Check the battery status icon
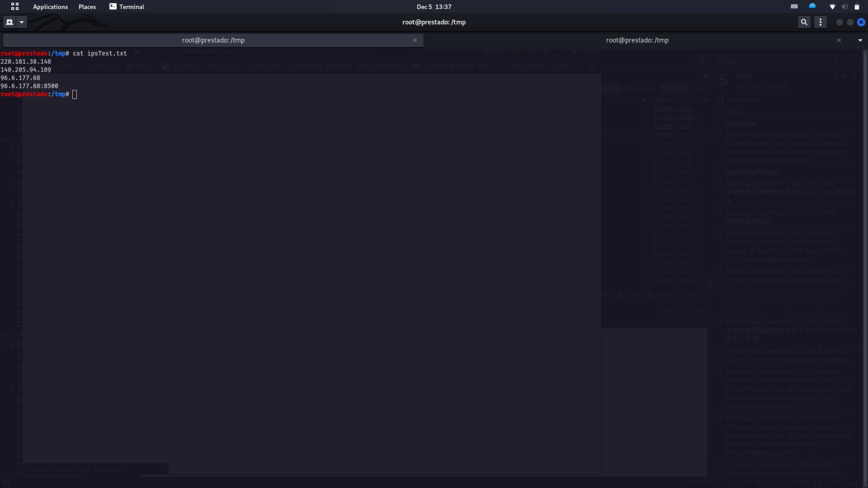This screenshot has height=488, width=868. pos(856,6)
